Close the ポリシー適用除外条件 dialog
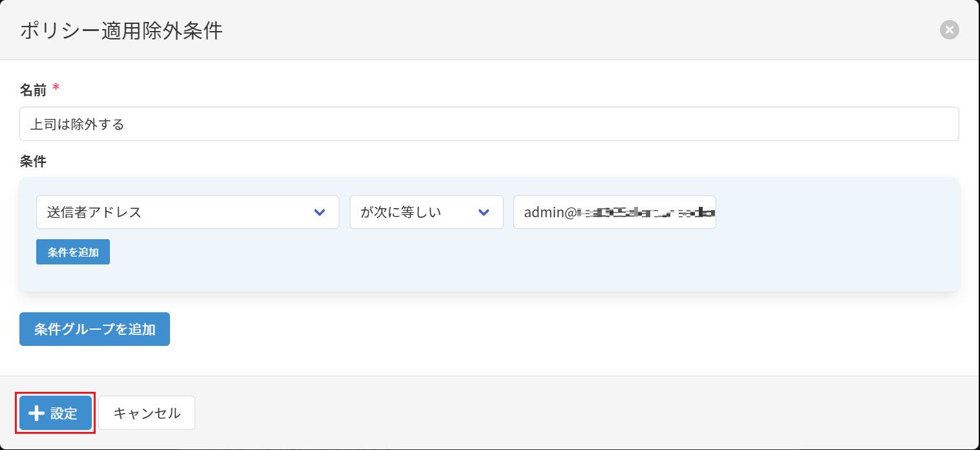The image size is (980, 450). coord(949,30)
